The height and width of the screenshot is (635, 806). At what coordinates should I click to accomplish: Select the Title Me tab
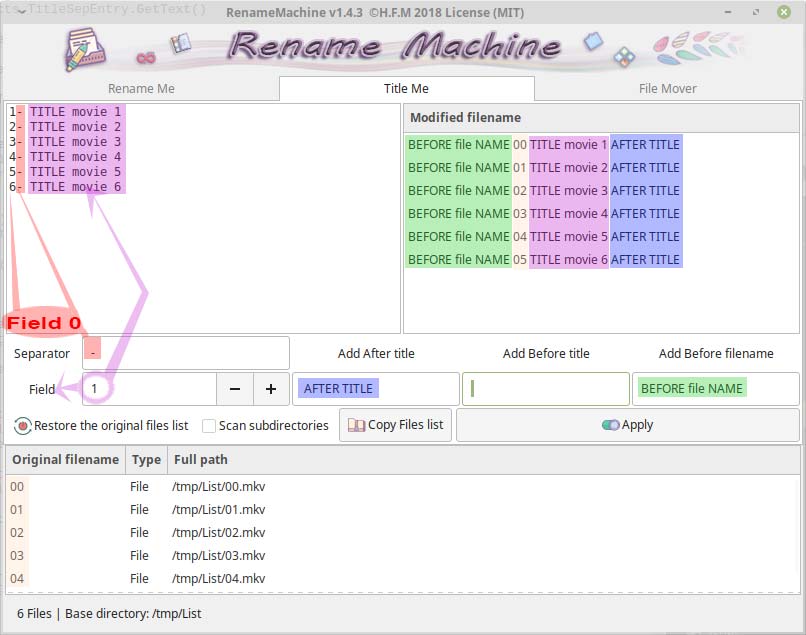click(406, 88)
